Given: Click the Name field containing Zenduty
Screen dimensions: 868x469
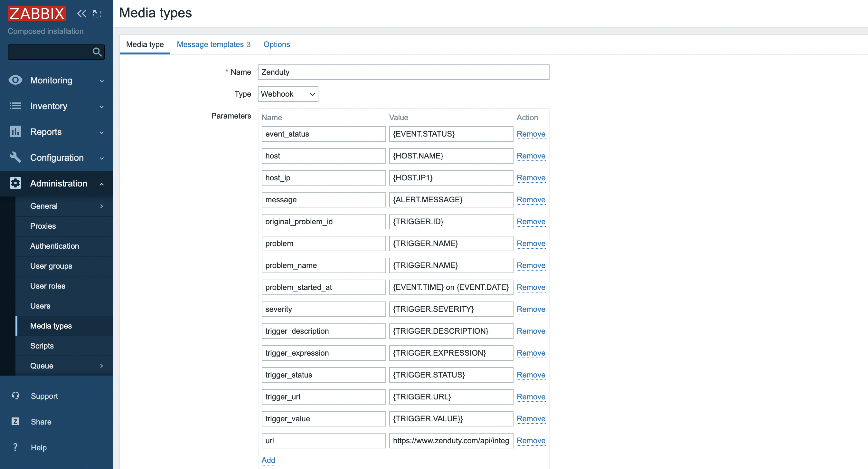Looking at the screenshot, I should (403, 72).
